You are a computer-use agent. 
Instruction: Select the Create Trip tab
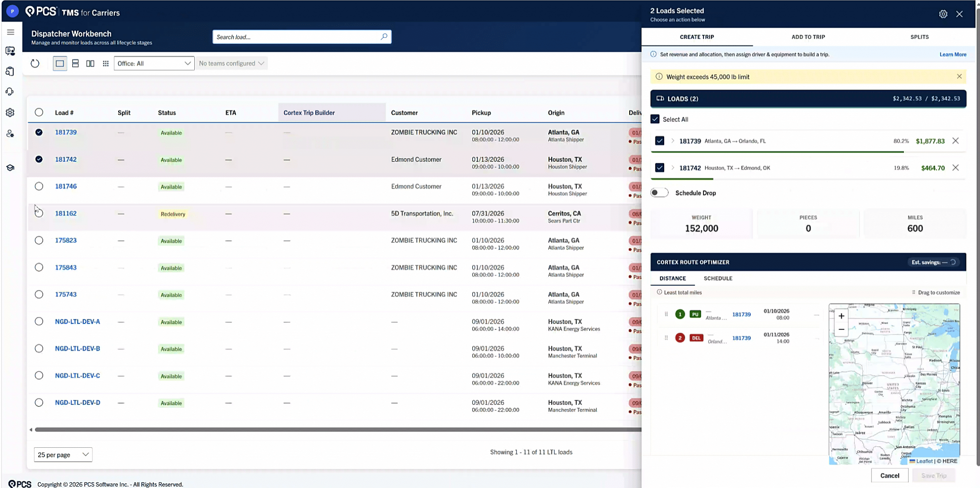[697, 37]
